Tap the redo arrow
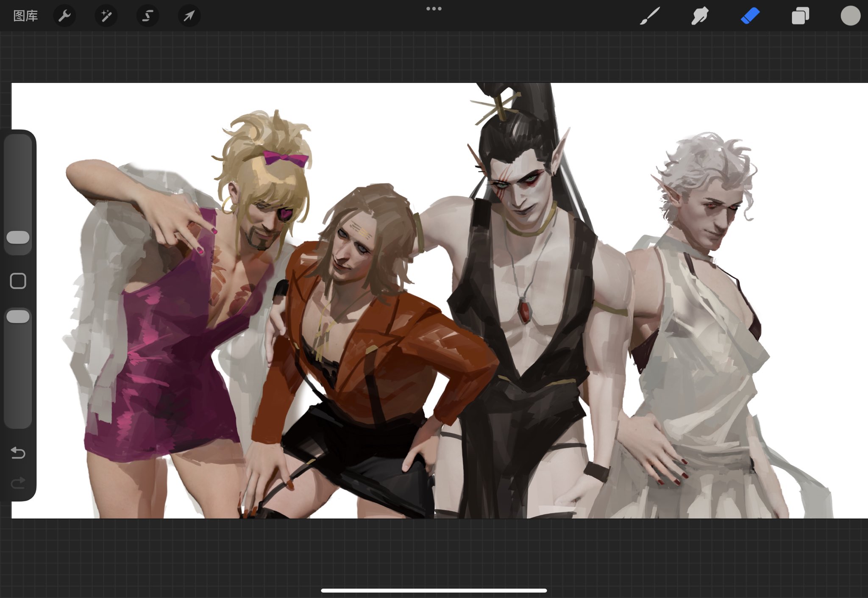Image resolution: width=868 pixels, height=598 pixels. pos(18,482)
